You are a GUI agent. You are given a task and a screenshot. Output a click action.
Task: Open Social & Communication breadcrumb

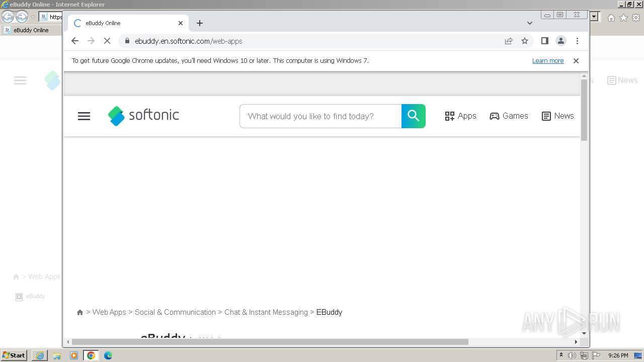point(175,312)
